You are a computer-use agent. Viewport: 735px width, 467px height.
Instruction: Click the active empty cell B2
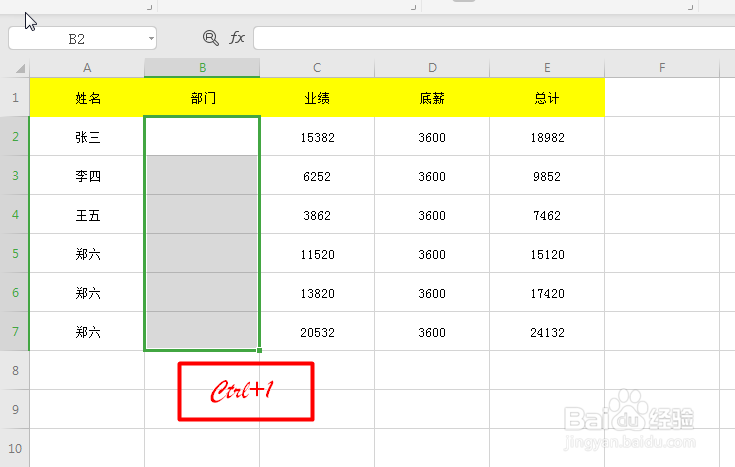(x=202, y=136)
